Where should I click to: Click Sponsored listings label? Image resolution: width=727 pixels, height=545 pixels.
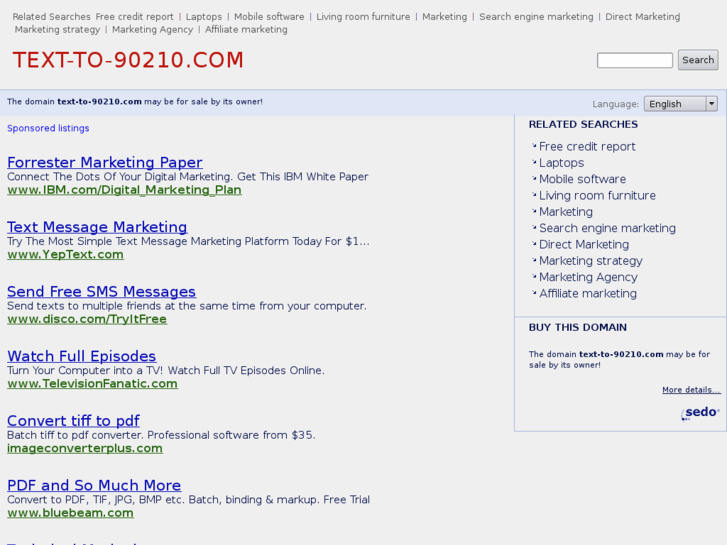pyautogui.click(x=48, y=128)
